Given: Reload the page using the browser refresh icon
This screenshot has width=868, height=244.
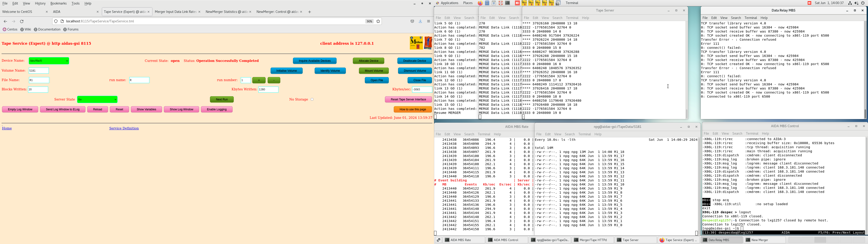Looking at the screenshot, I should (x=22, y=21).
